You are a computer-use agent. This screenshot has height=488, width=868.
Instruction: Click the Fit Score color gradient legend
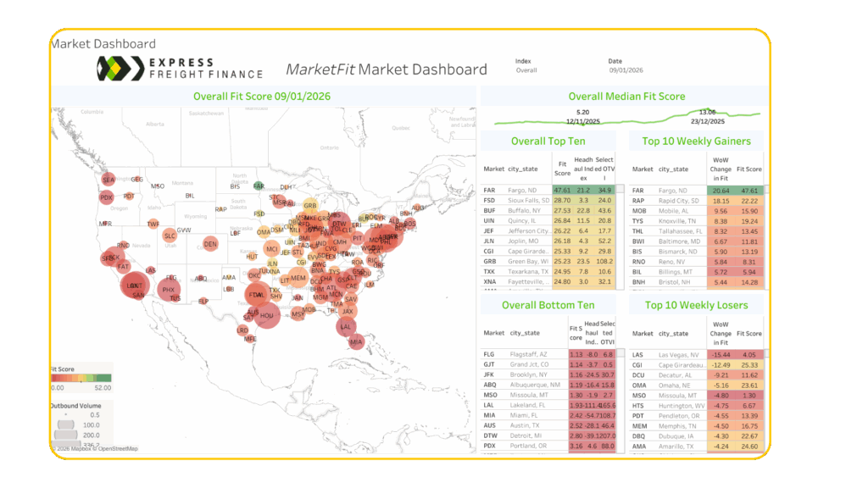point(81,379)
